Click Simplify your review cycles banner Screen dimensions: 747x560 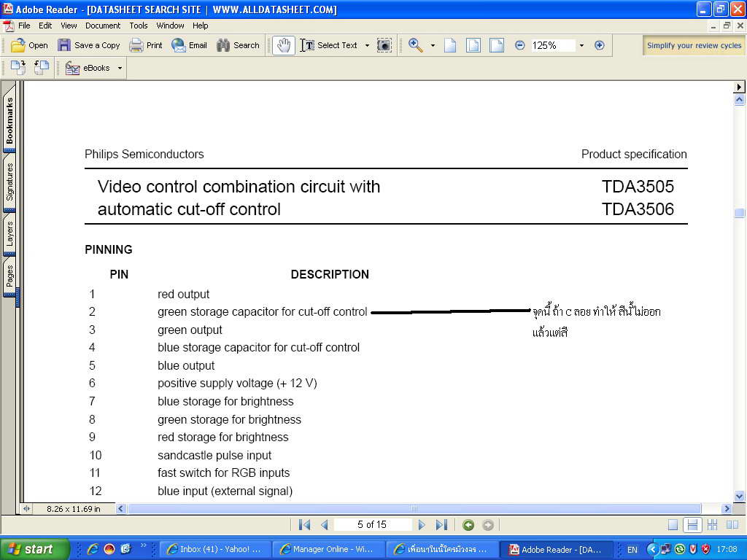click(x=694, y=45)
